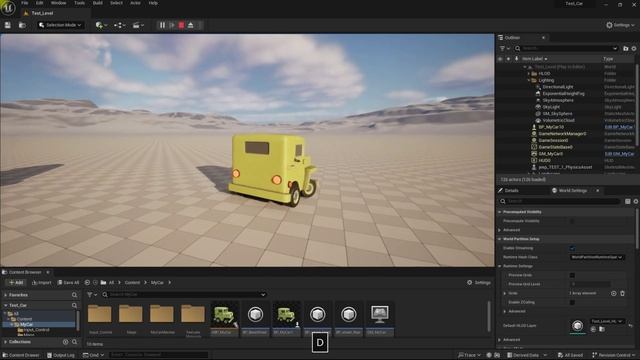Toggle the Precompute Visibility checkbox
This screenshot has height=360, width=640.
pos(572,221)
